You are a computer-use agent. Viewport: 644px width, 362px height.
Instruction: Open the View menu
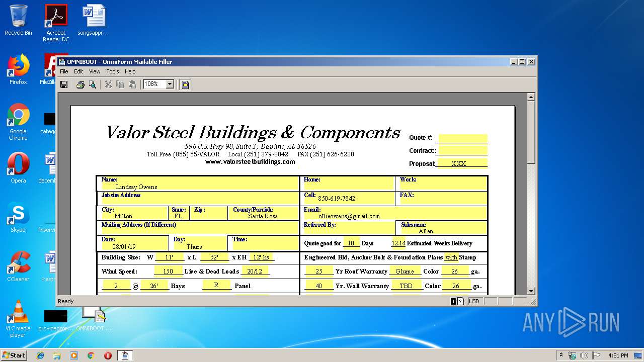95,71
